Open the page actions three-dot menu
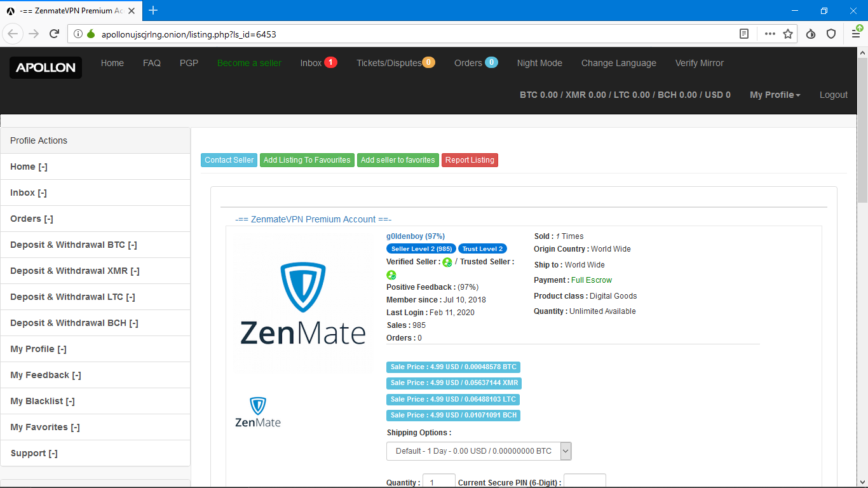868x488 pixels. [770, 34]
